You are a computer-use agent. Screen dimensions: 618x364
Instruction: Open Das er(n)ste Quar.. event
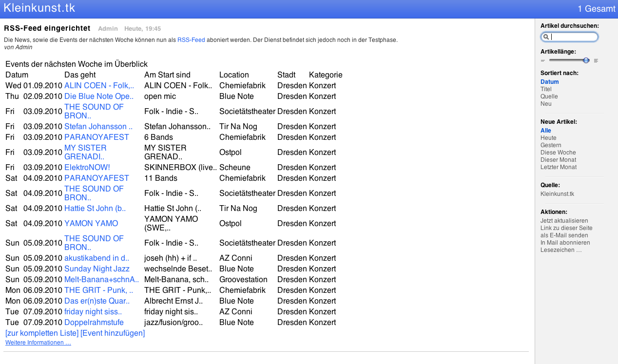tap(97, 301)
